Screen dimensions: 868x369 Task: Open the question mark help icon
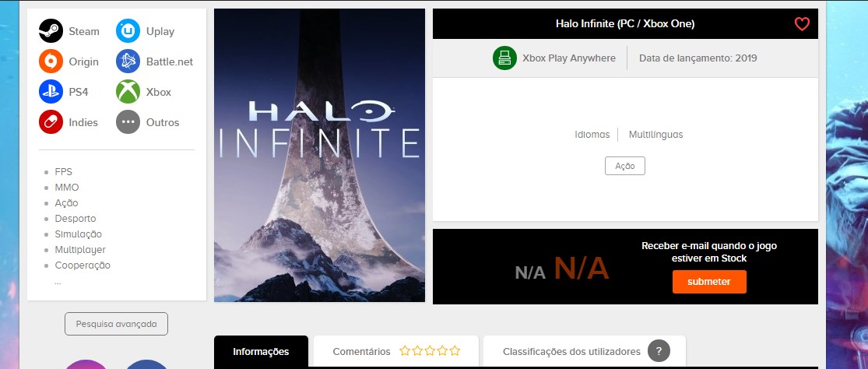659,351
